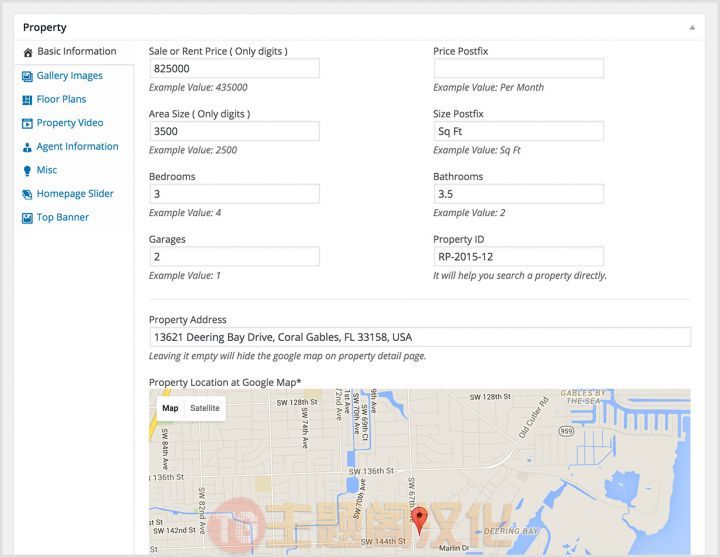Click 'SW 136th St' label mid-map

(371, 471)
